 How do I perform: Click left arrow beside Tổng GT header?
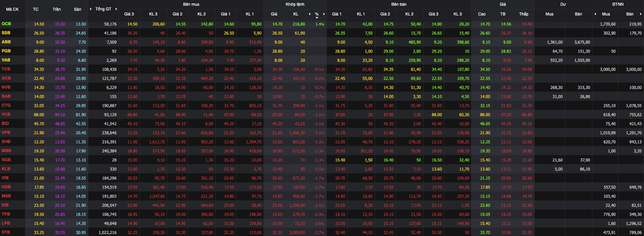coord(90,9)
